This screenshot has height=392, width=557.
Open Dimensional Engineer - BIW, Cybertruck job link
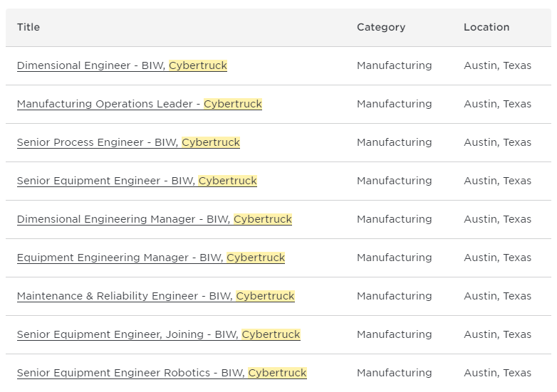[x=122, y=65]
